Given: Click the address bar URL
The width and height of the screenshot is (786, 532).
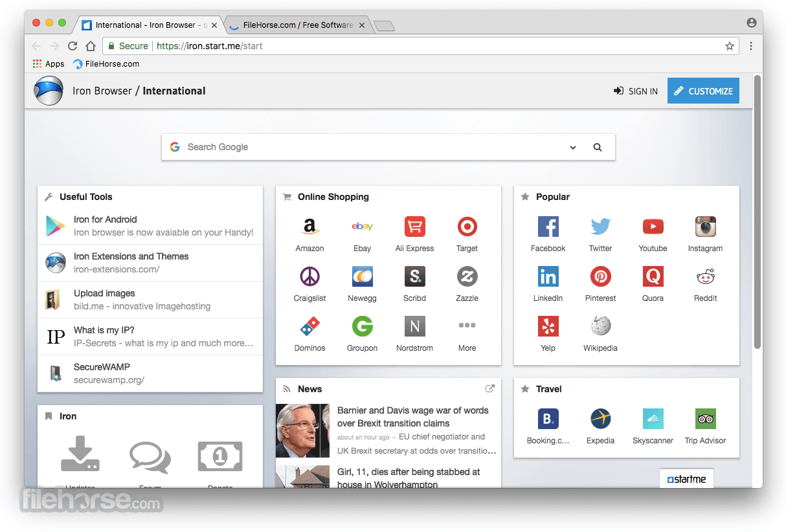Looking at the screenshot, I should tap(210, 46).
